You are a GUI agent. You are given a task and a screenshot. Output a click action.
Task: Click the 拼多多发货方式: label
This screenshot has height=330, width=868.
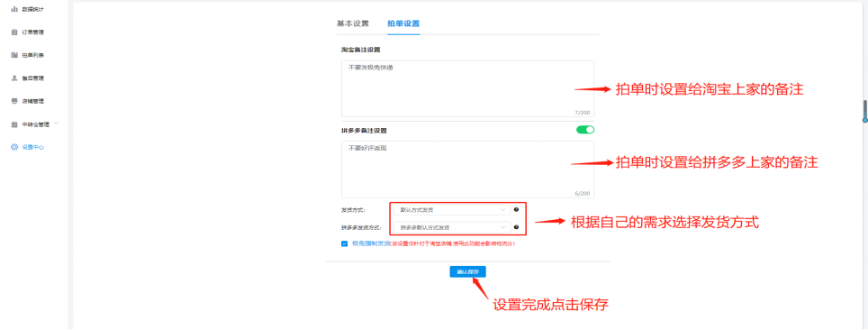coord(361,227)
